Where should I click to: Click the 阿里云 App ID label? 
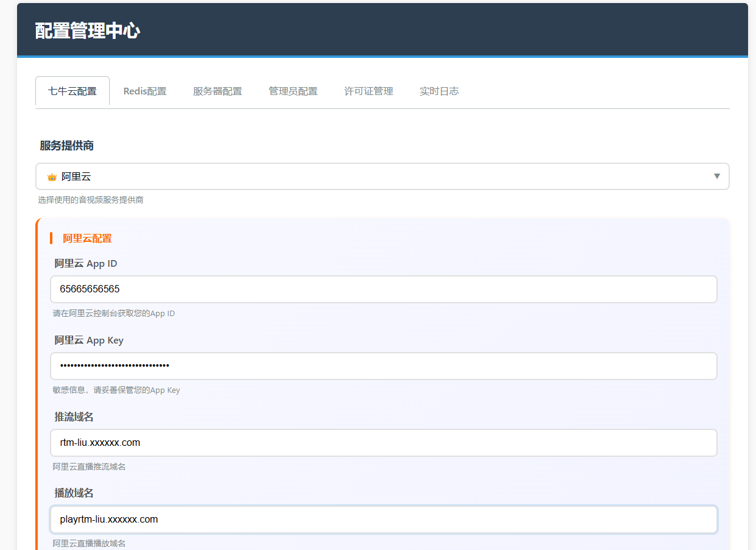[86, 264]
